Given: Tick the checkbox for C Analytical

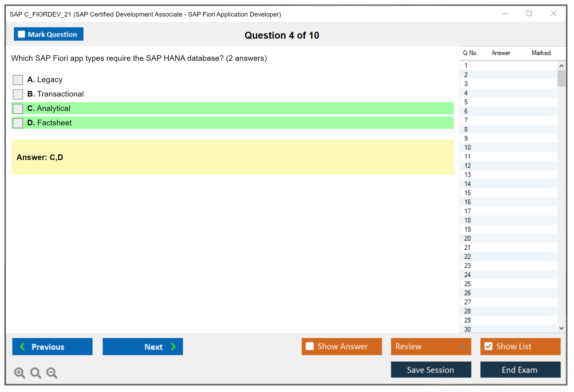Looking at the screenshot, I should (18, 109).
